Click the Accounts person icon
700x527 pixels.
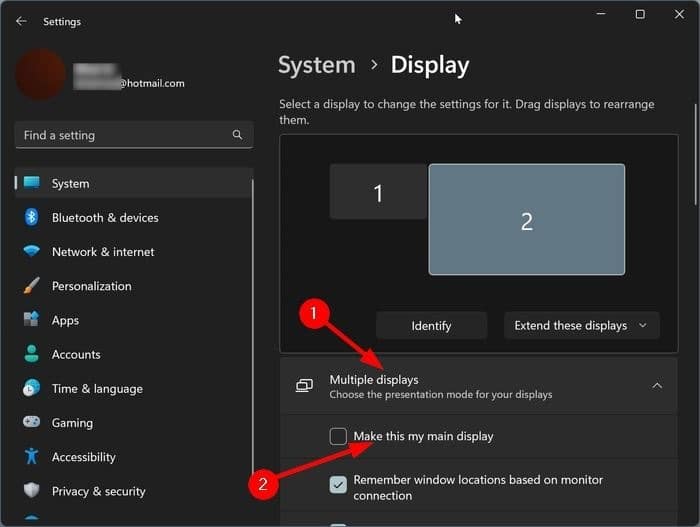[x=31, y=354]
